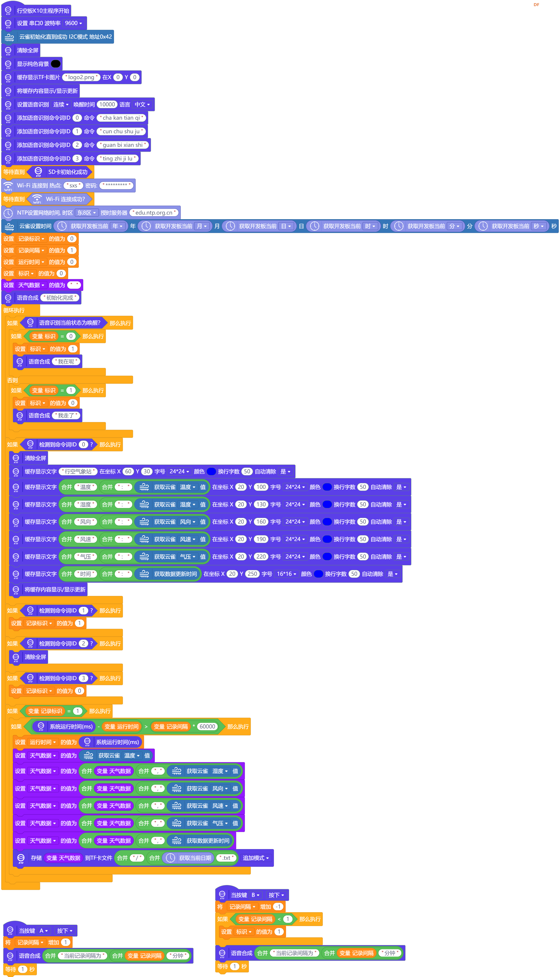Open the 年 dropdown in 云雀设置时间 block

coord(118,226)
